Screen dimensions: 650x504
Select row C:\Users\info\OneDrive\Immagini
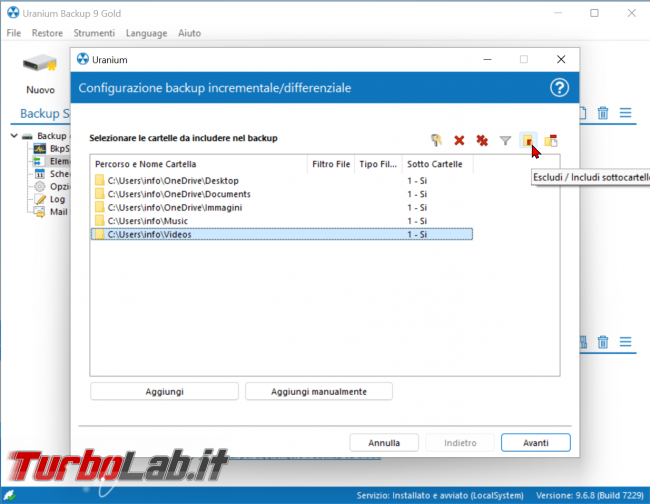[x=282, y=207]
